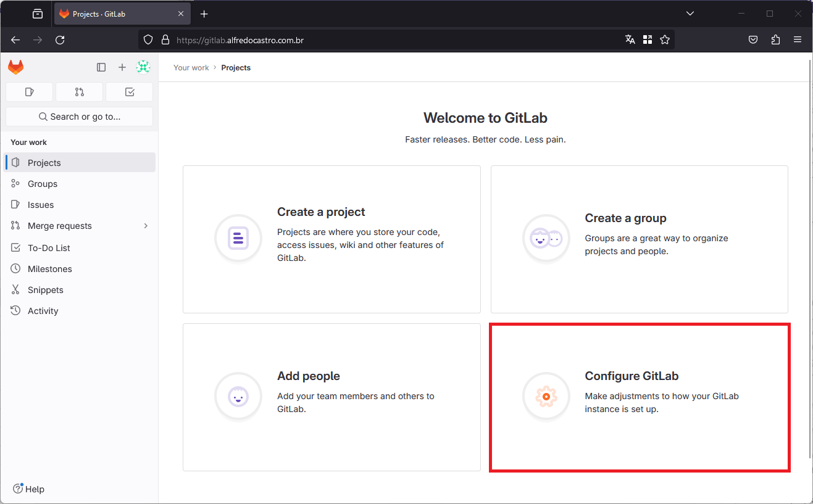Open Groups in the sidebar
Image resolution: width=813 pixels, height=504 pixels.
tap(80, 184)
